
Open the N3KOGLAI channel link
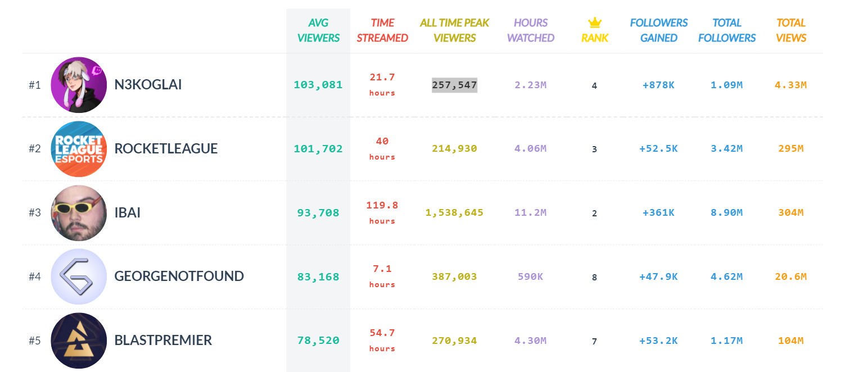[148, 85]
